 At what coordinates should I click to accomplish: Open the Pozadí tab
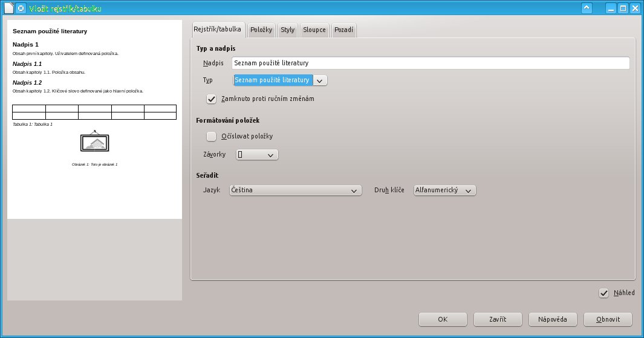tap(344, 30)
